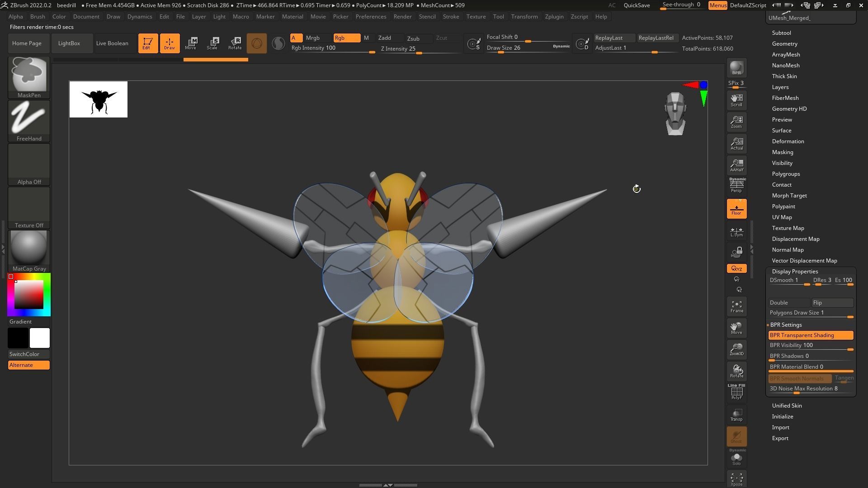
Task: Expand the Polygroups section
Action: [786, 174]
